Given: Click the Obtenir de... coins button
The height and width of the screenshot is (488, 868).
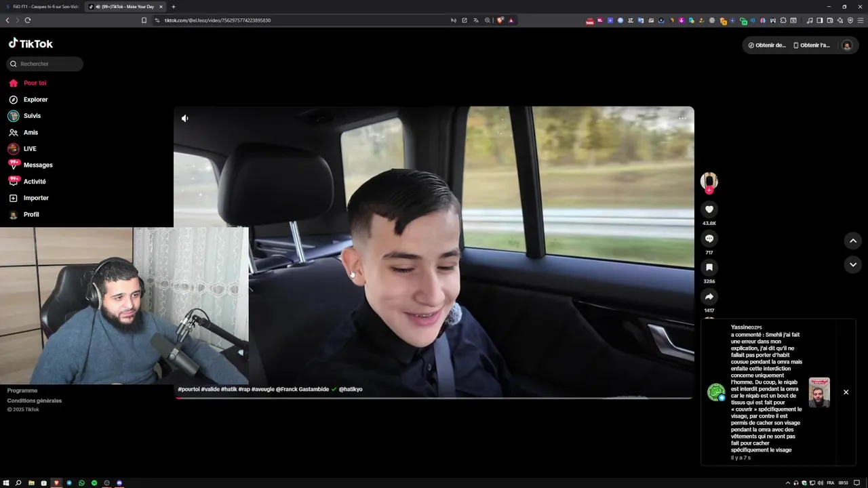Looking at the screenshot, I should (x=767, y=45).
